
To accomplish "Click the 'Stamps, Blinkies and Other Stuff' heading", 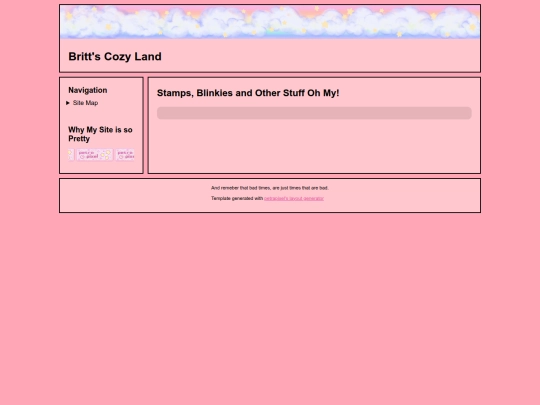I will pos(248,93).
